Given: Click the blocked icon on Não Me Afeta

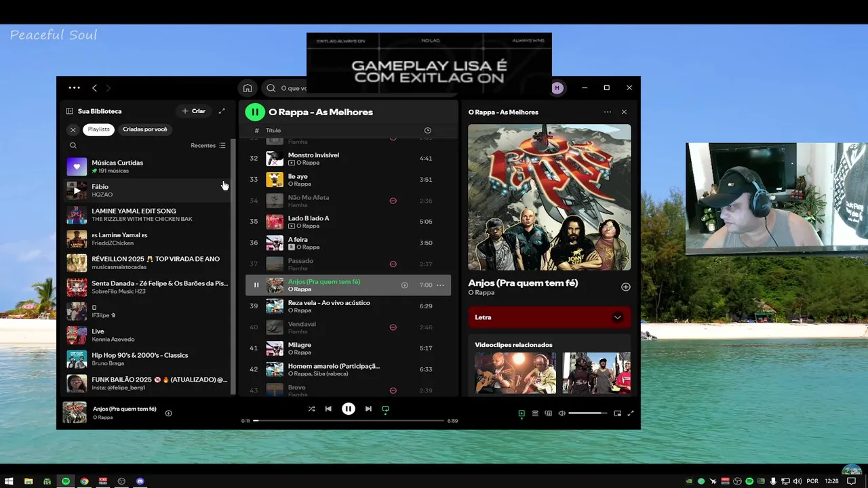Looking at the screenshot, I should click(393, 201).
